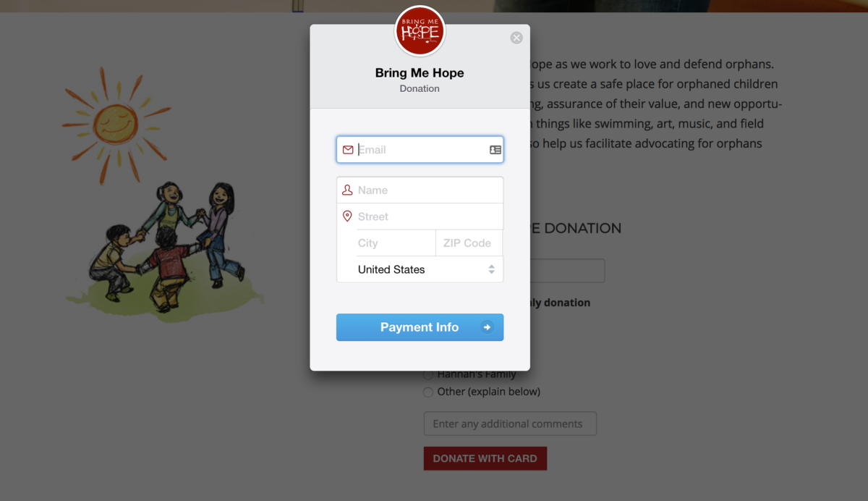Select the Other (explain below) radio option
The image size is (868, 501).
428,392
